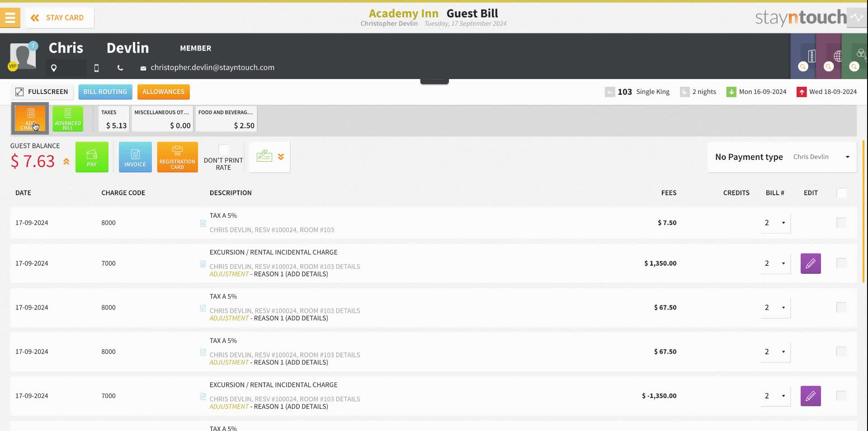The height and width of the screenshot is (431, 868).
Task: Click the guest address location pin icon
Action: 54,68
